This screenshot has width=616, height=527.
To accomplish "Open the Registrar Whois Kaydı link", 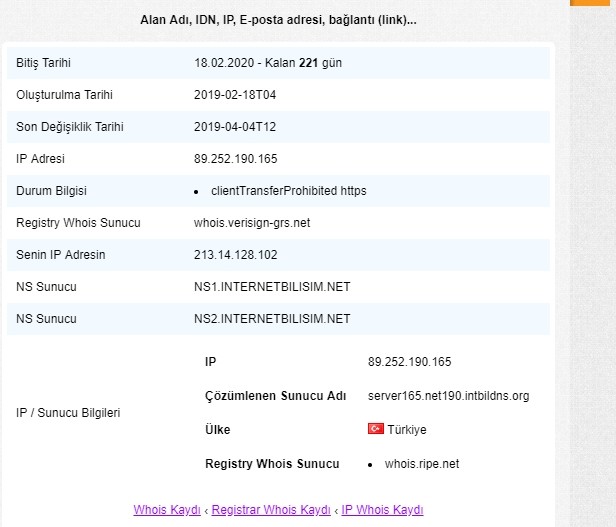I will pyautogui.click(x=271, y=510).
